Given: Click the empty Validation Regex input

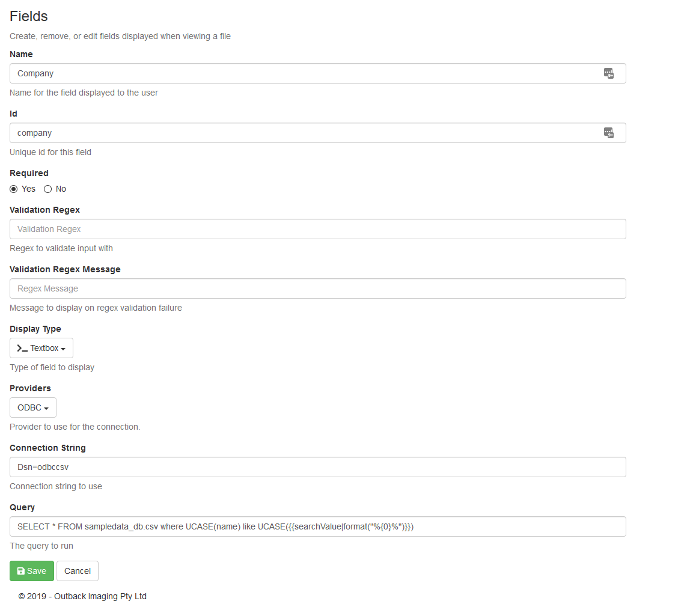Looking at the screenshot, I should [317, 229].
